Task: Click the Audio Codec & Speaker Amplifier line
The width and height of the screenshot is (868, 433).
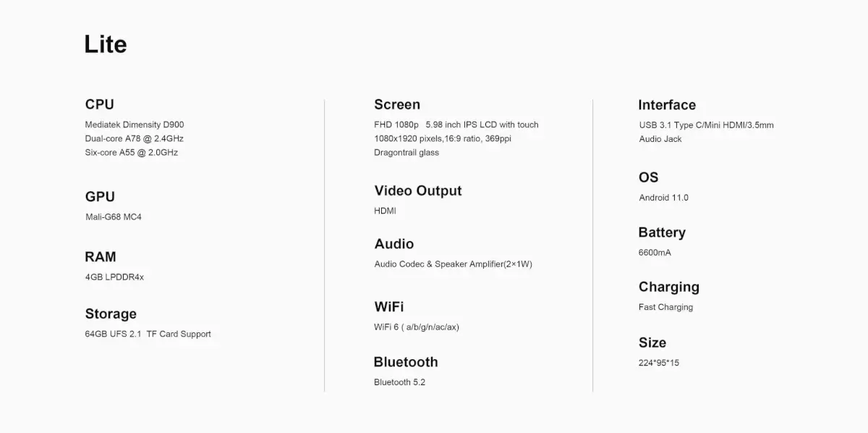Action: pos(453,264)
